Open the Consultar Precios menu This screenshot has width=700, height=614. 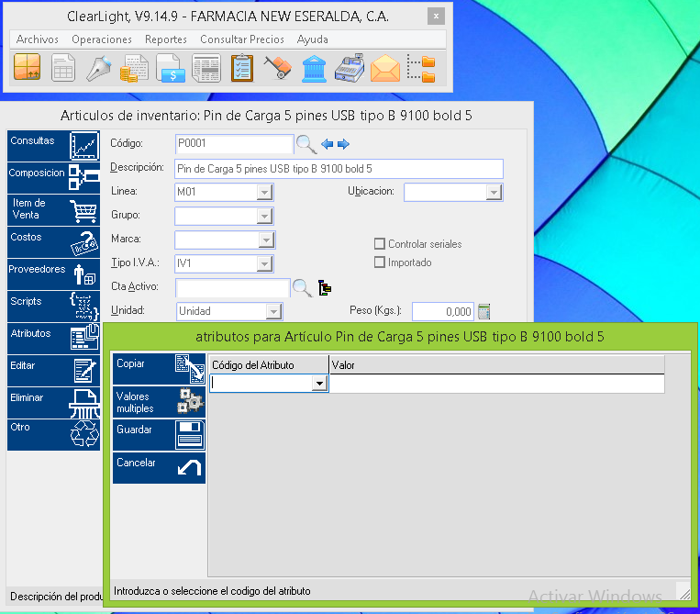243,39
